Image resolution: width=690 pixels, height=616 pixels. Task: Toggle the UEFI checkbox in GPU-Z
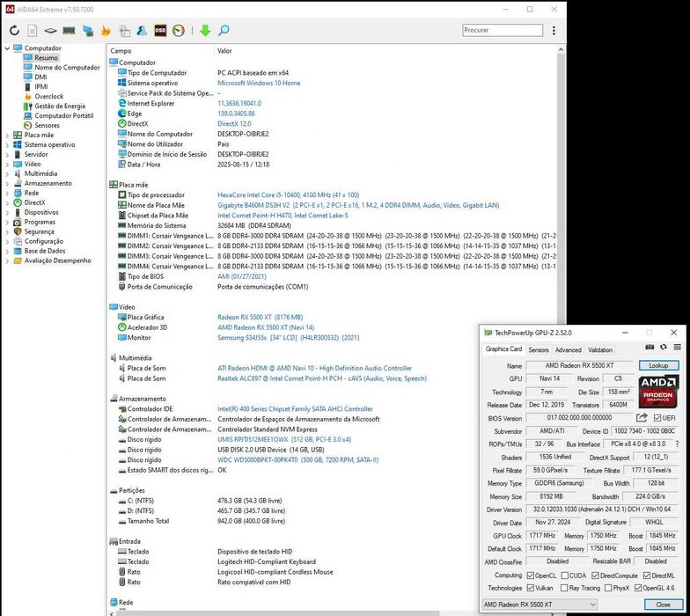tap(657, 418)
